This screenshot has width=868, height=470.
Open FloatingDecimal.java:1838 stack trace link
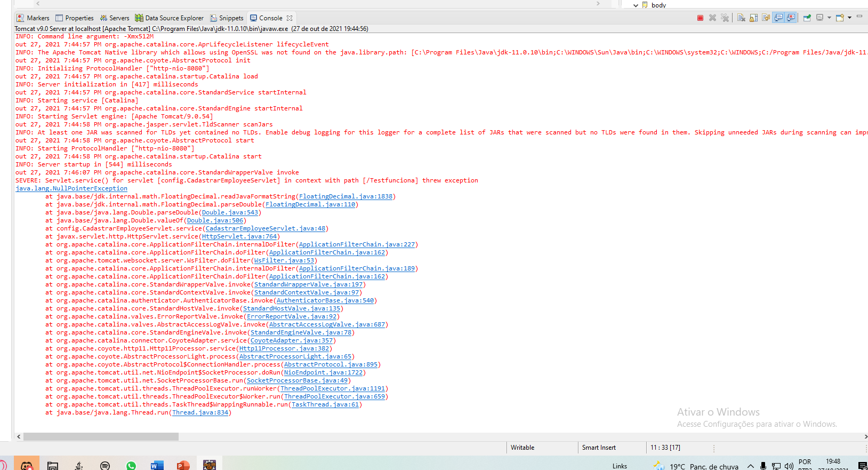[345, 196]
